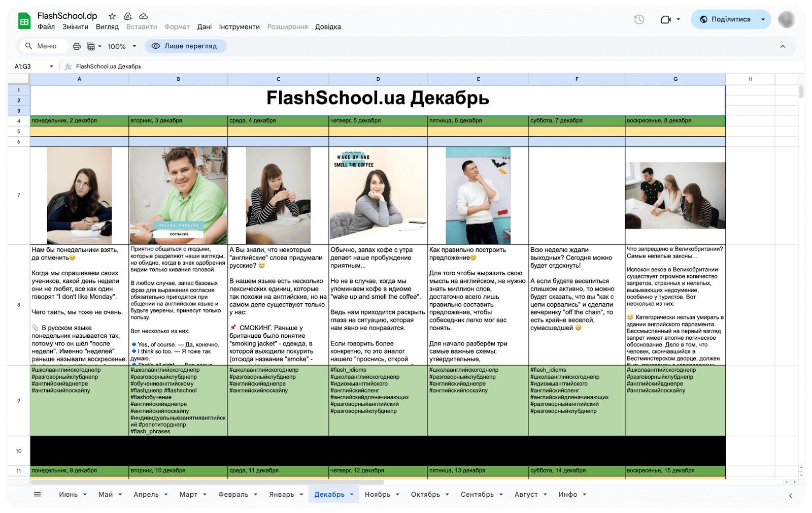Click cell 'четверг, 5 декабря'
Screen dimensions: 812x513
pyautogui.click(x=378, y=121)
